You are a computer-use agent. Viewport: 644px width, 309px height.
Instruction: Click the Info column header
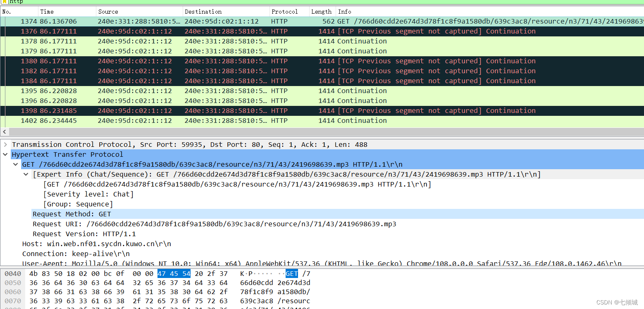click(x=490, y=12)
